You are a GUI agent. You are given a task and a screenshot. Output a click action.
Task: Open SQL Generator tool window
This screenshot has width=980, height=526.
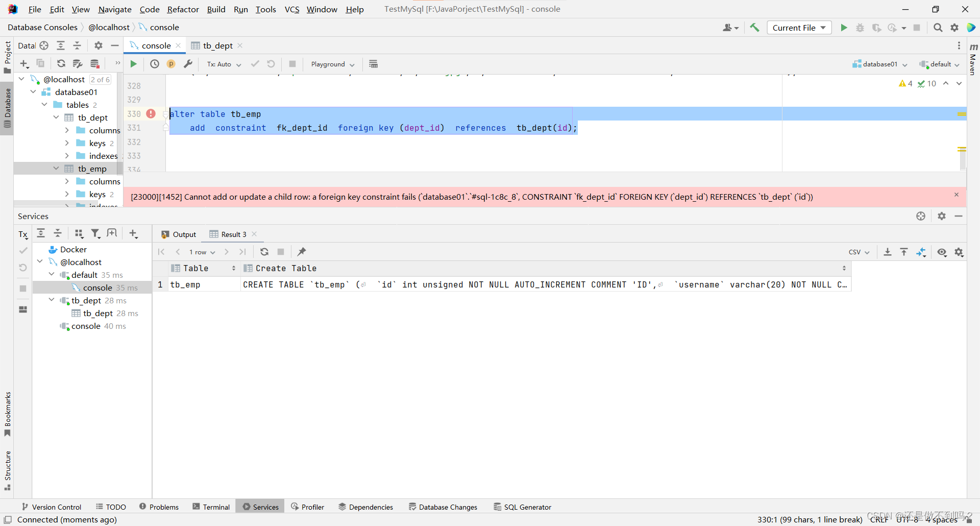(522, 507)
